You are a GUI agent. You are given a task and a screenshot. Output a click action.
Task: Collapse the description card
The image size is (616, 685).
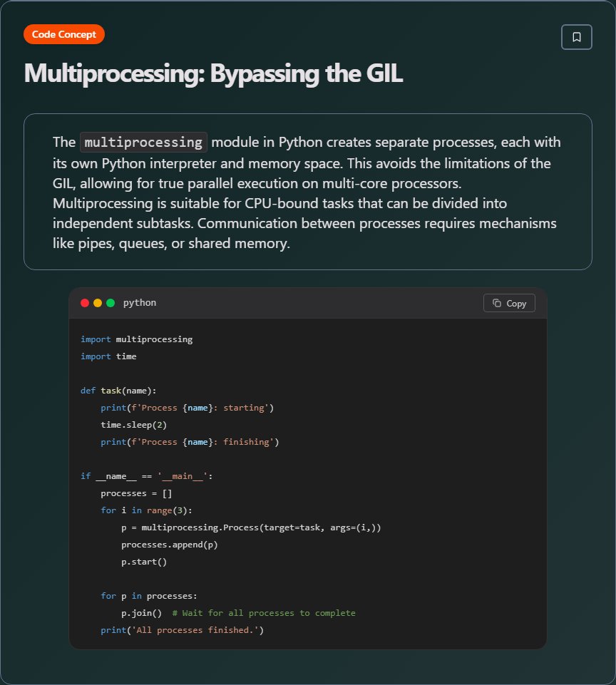307,191
